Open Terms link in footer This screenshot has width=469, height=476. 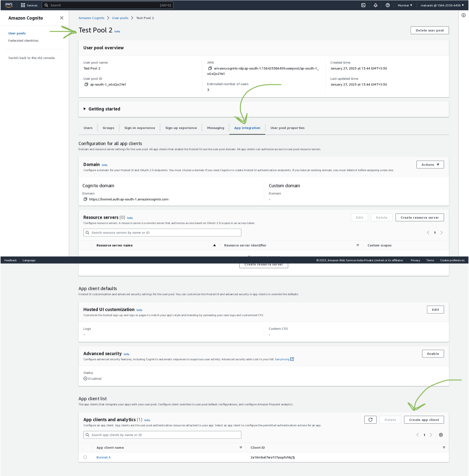click(x=430, y=260)
